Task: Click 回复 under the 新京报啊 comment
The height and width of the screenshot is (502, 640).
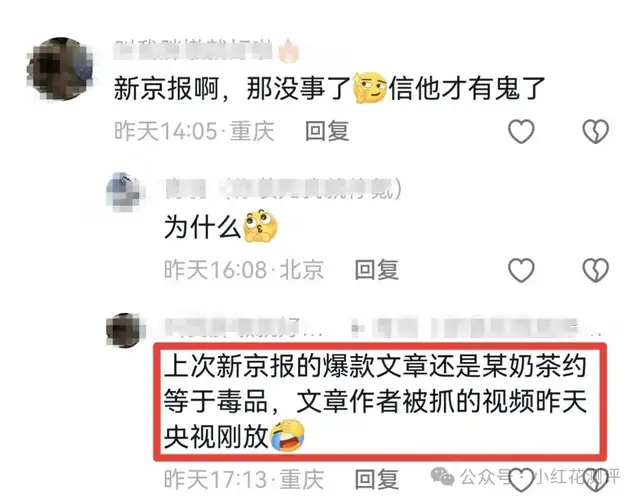Action: click(327, 131)
